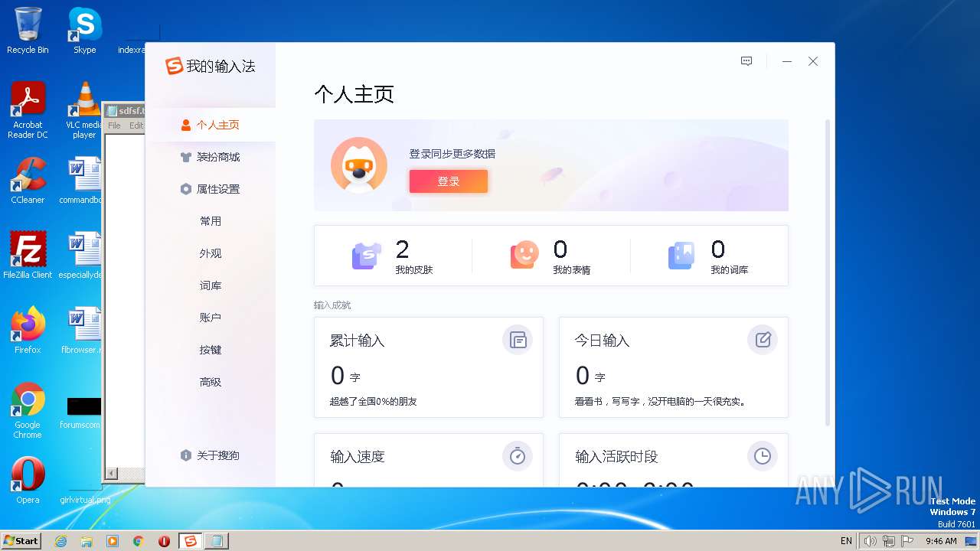The height and width of the screenshot is (551, 980).
Task: Click 我的表情 label text
Action: 572,270
